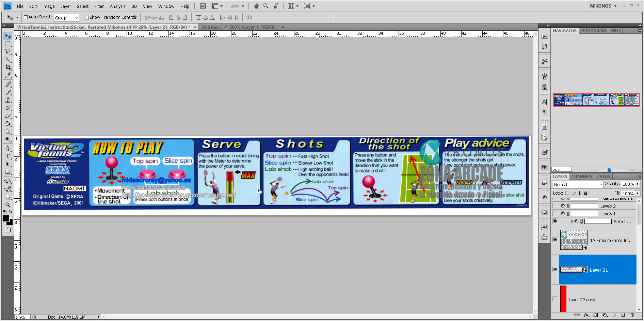Open Bridge via the Launch Bridge icon
This screenshot has width=644, height=321.
(x=203, y=6)
